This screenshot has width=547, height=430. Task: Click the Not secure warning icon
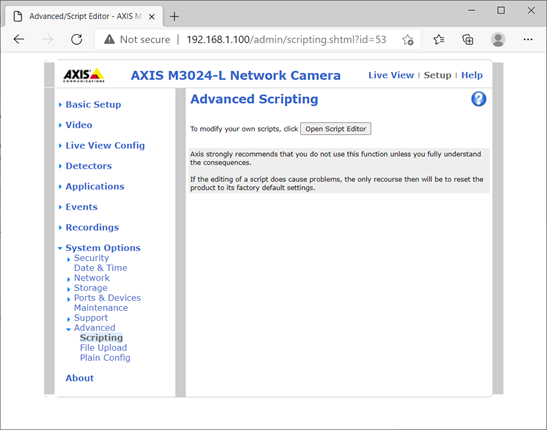[109, 39]
